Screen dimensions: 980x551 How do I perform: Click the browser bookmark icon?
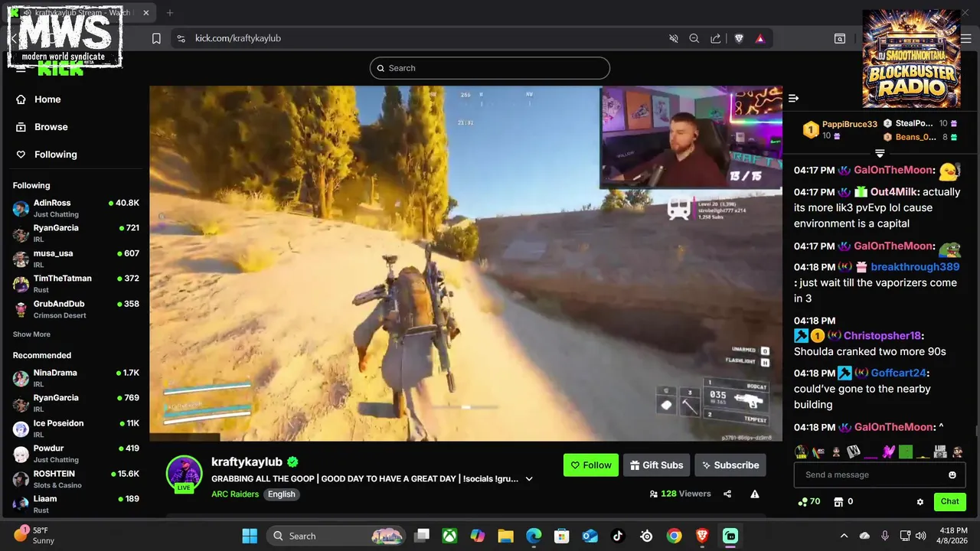click(156, 38)
